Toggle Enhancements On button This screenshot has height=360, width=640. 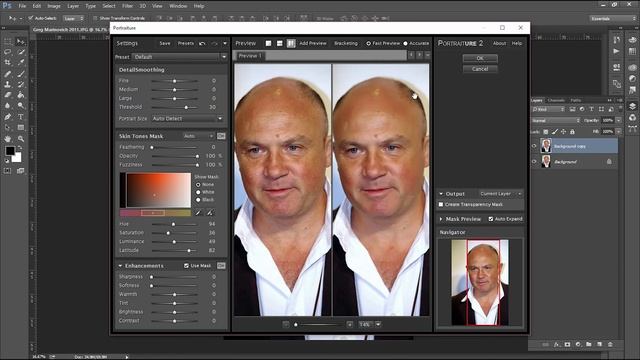(x=221, y=266)
